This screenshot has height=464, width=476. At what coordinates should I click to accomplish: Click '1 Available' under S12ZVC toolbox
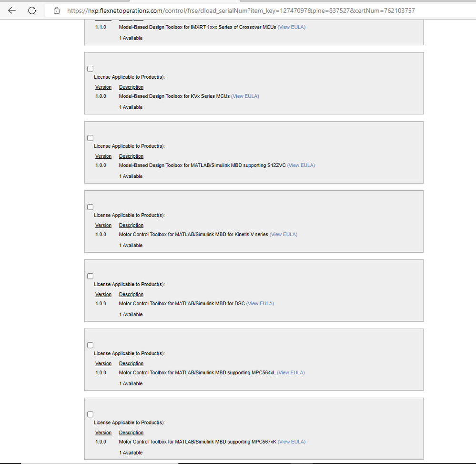pos(131,176)
